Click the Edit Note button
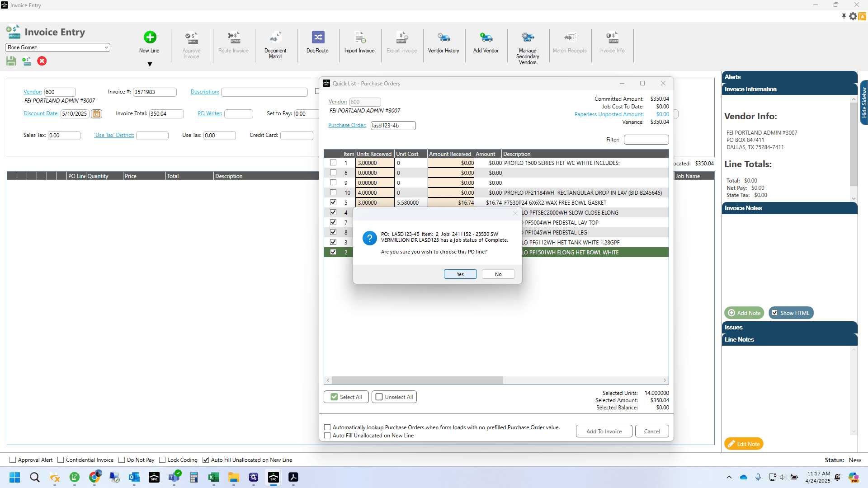 [x=744, y=444]
